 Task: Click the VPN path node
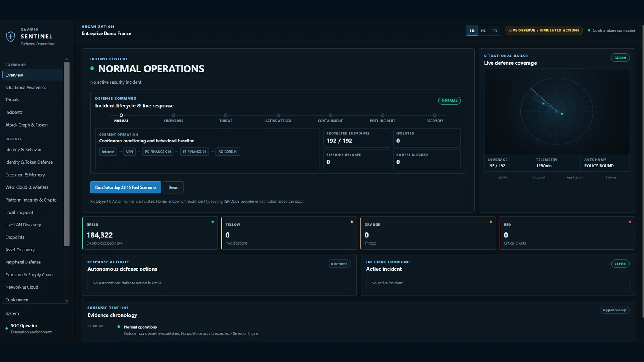tap(129, 152)
